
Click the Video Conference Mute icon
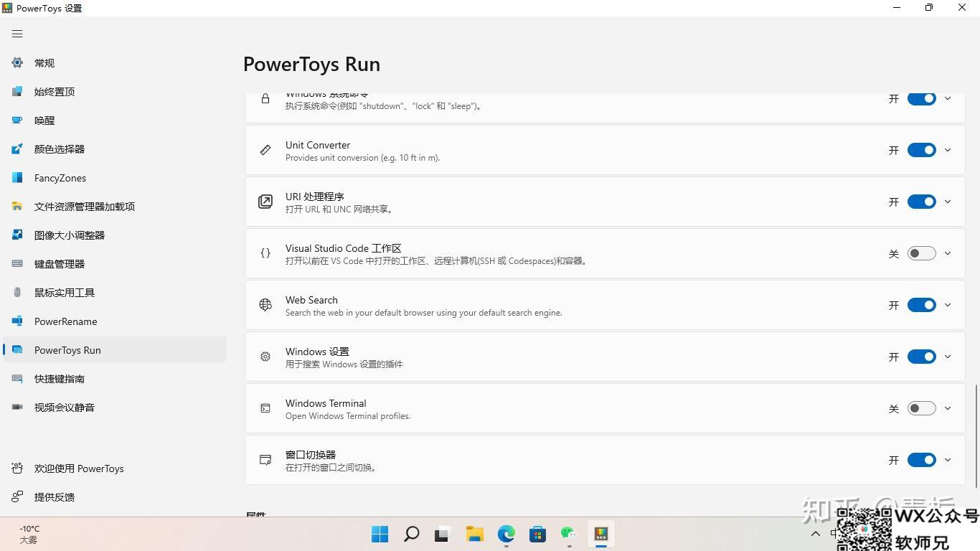(x=17, y=408)
